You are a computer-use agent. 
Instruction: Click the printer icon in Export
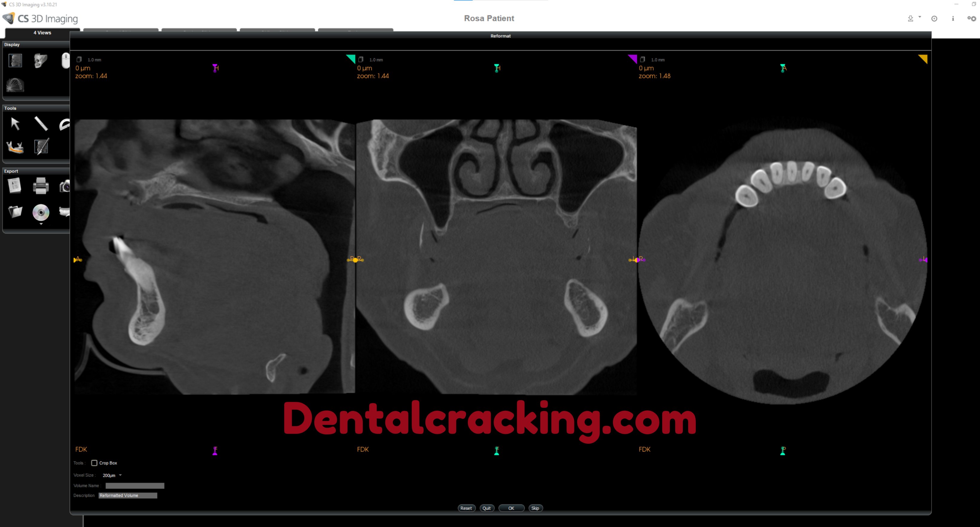[41, 186]
